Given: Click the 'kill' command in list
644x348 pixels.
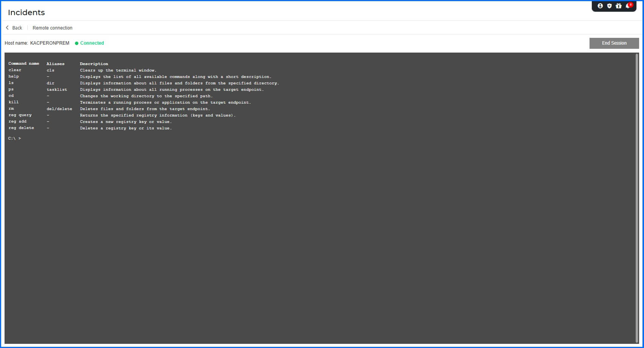Looking at the screenshot, I should (x=14, y=102).
